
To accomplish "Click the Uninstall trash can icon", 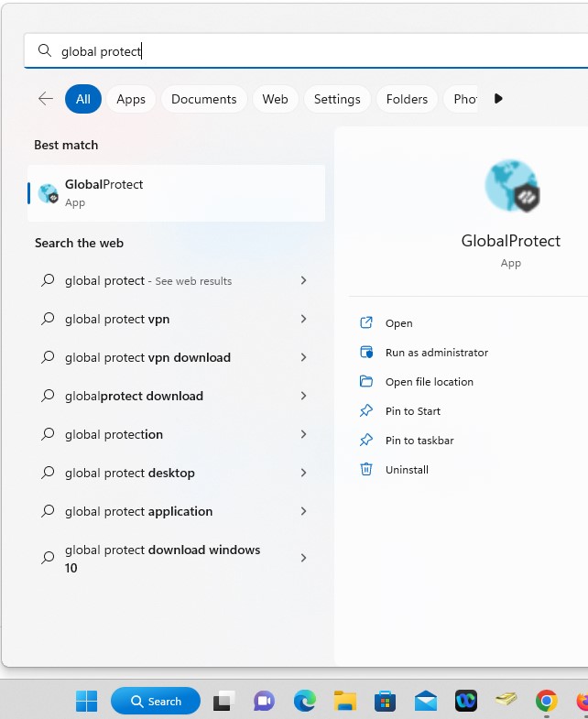I will pos(366,470).
